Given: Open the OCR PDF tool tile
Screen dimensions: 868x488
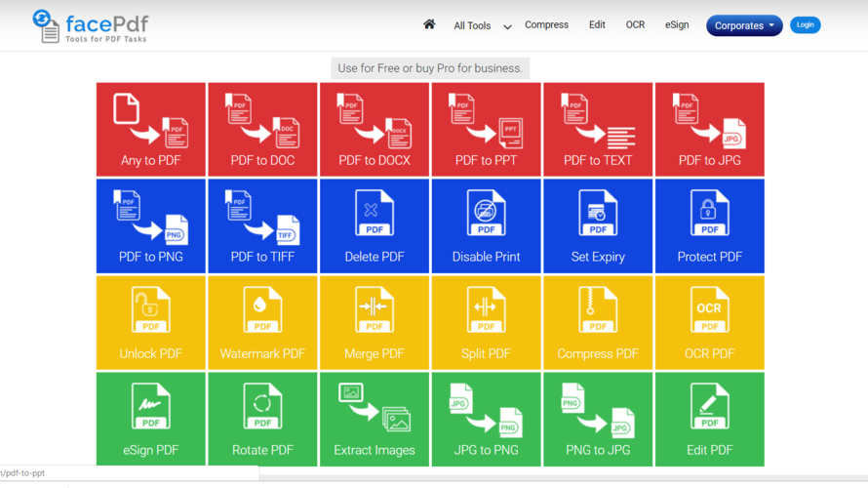Looking at the screenshot, I should [709, 323].
